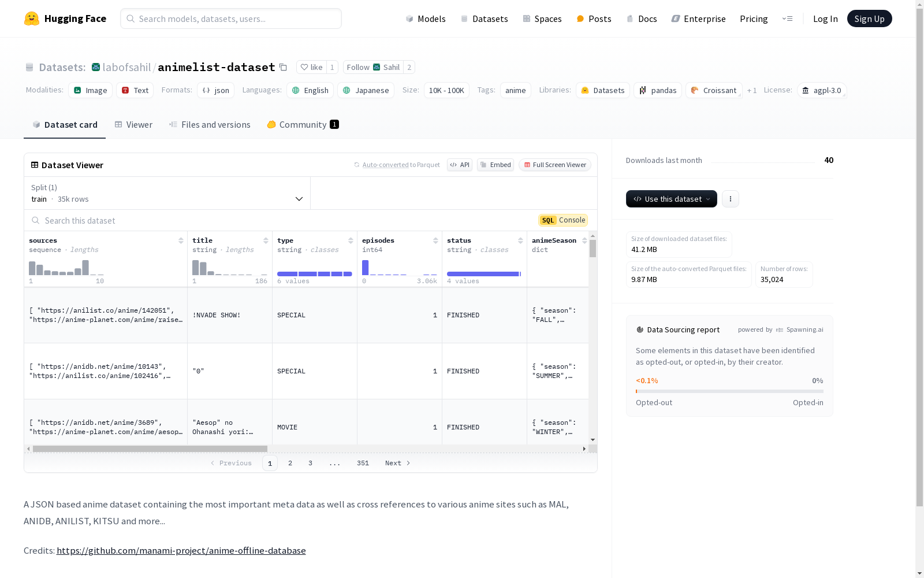Open Enterprise in top navigation
This screenshot has width=924, height=578.
pos(699,18)
